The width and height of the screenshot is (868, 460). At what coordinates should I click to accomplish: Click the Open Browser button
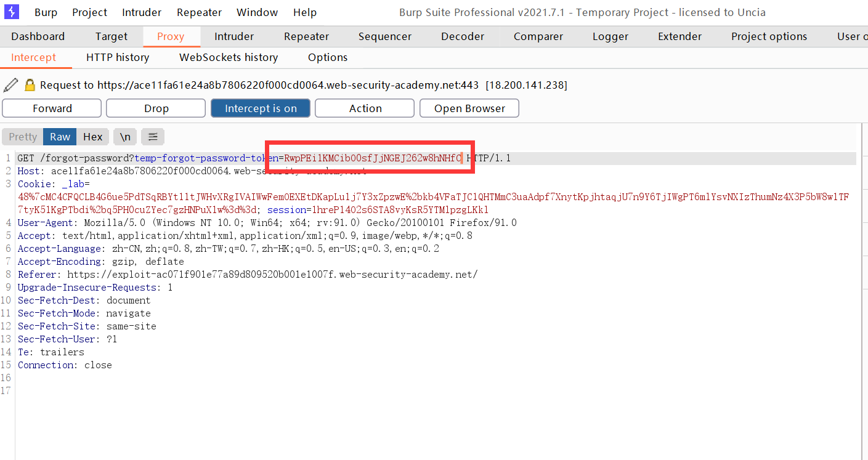(469, 108)
